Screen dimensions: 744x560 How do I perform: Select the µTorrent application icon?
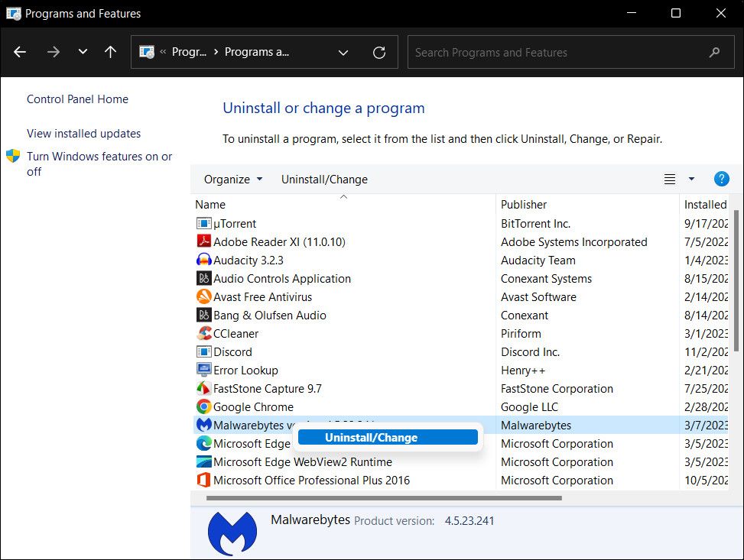204,223
